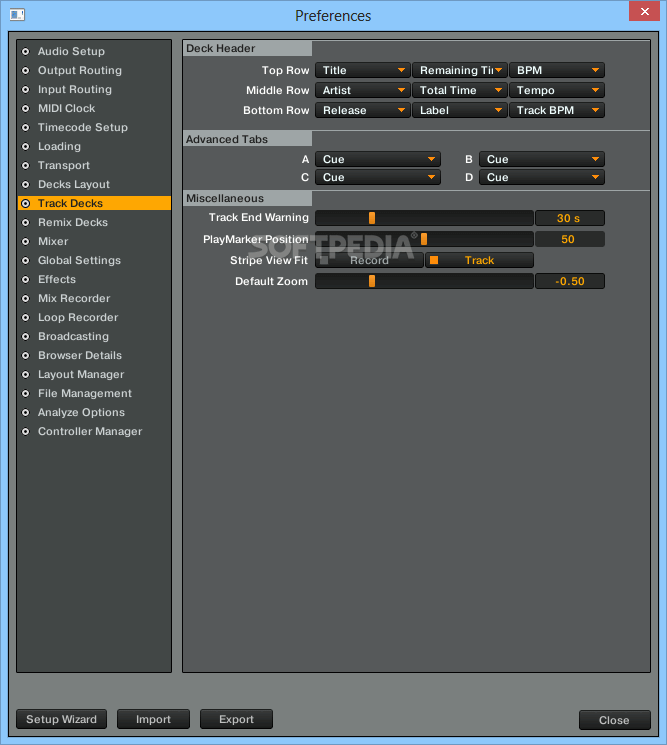Launch the Setup Wizard
The image size is (667, 745).
click(61, 719)
